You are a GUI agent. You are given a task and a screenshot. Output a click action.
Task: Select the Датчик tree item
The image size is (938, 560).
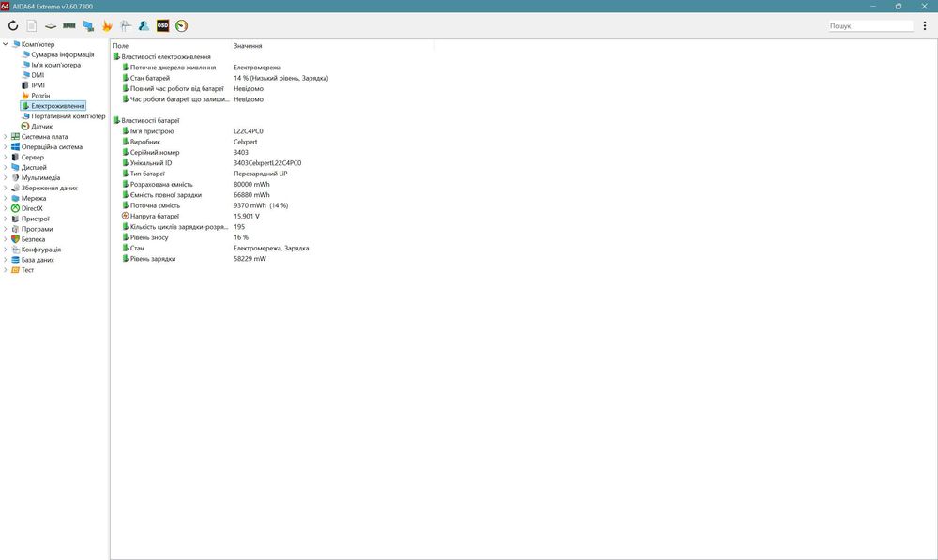click(x=42, y=127)
